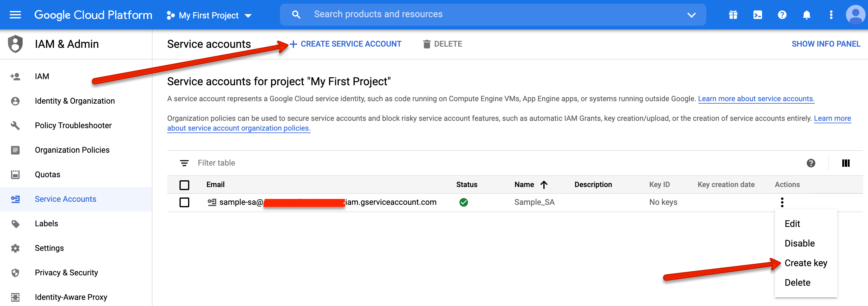Open table help question mark icon

point(811,163)
